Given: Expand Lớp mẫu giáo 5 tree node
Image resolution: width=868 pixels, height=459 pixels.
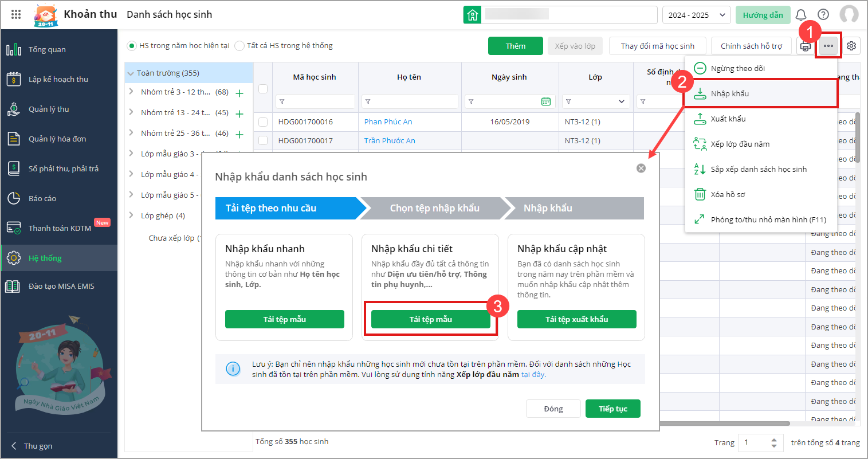Looking at the screenshot, I should tap(131, 195).
